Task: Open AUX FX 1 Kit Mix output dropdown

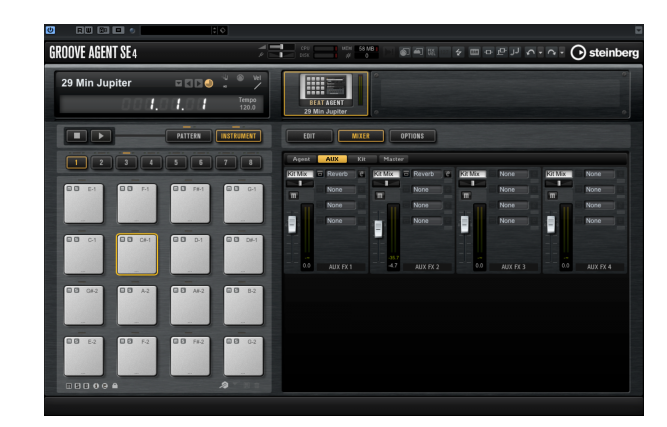Action: coord(298,174)
